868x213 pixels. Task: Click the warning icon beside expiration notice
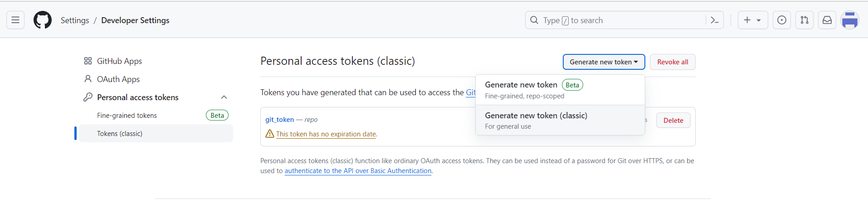pos(270,134)
